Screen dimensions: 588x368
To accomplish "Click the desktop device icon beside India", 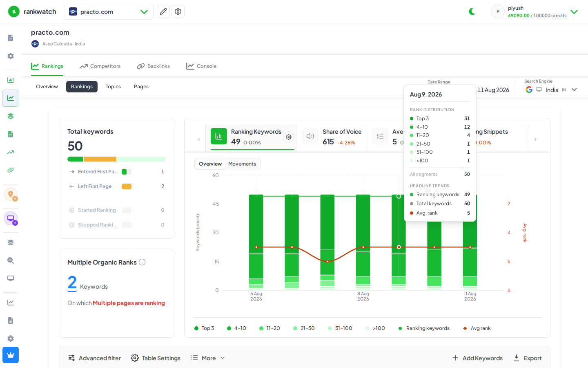I will pyautogui.click(x=539, y=90).
